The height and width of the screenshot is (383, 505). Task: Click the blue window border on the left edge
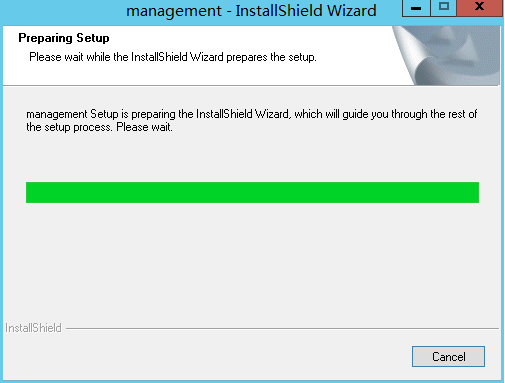pyautogui.click(x=1, y=200)
